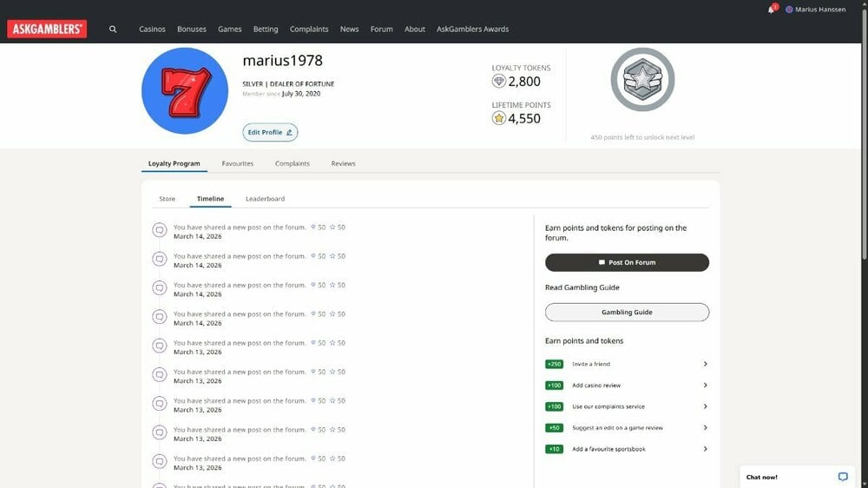Open the Chat now widget icon
This screenshot has height=488, width=868.
(x=842, y=477)
